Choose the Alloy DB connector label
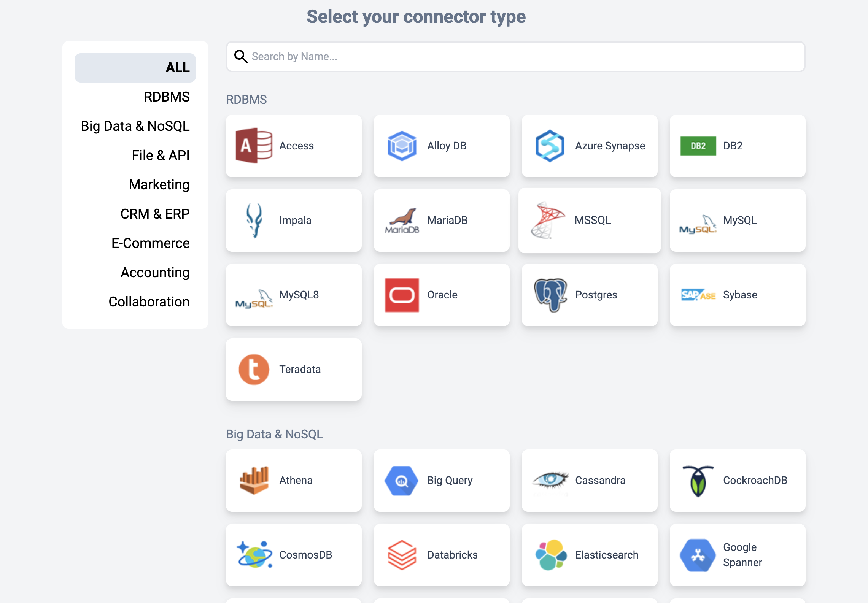The width and height of the screenshot is (868, 603). coord(447,146)
